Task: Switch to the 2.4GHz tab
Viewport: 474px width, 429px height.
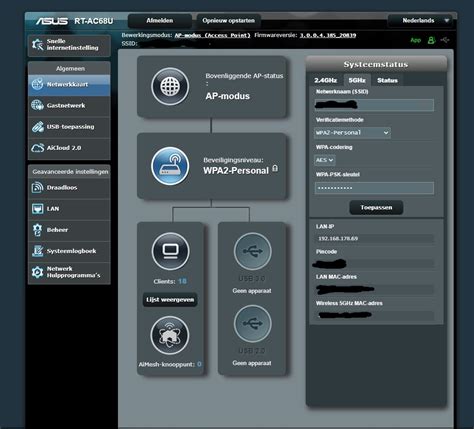Action: 325,80
